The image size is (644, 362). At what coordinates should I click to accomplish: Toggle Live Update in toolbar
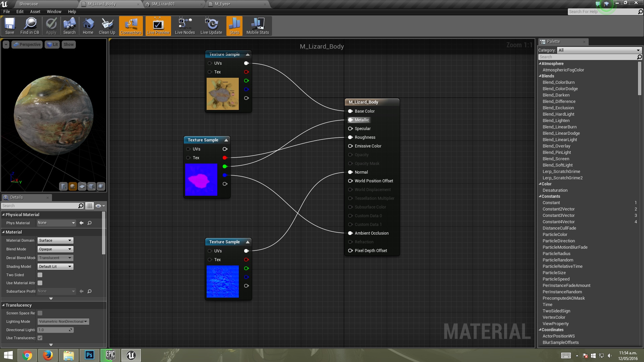[211, 26]
